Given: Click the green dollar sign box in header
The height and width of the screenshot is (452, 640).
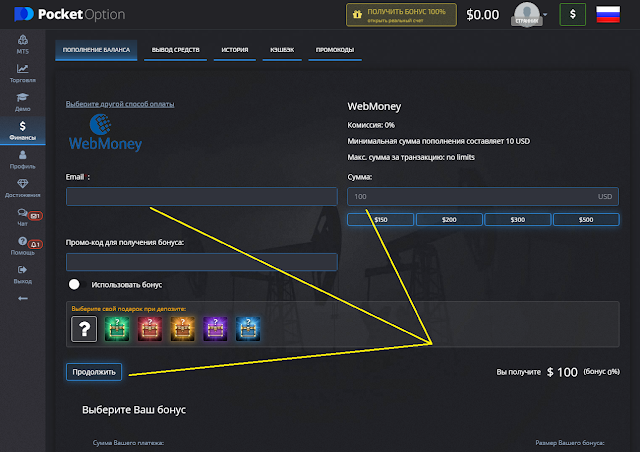Looking at the screenshot, I should pyautogui.click(x=572, y=14).
